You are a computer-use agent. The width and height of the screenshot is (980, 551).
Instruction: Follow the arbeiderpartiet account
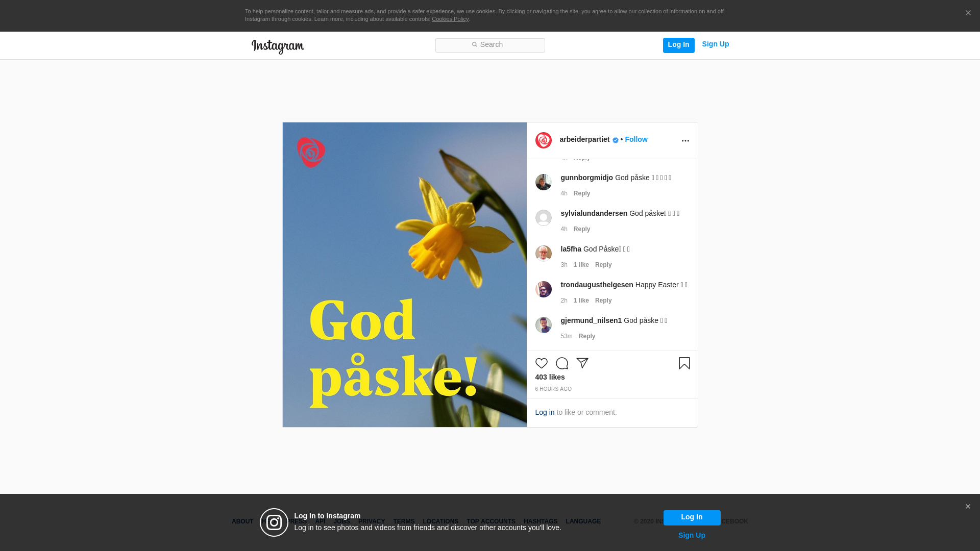(636, 139)
